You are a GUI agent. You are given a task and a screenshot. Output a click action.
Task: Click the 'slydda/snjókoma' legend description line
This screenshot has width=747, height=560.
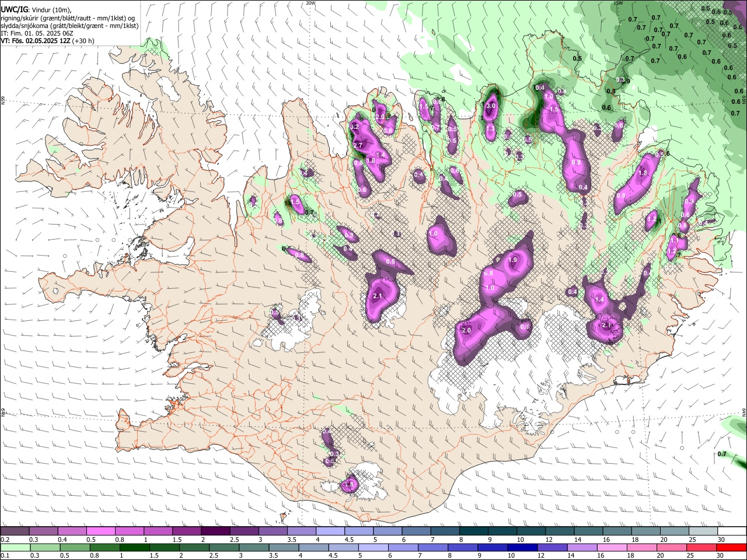pyautogui.click(x=69, y=26)
